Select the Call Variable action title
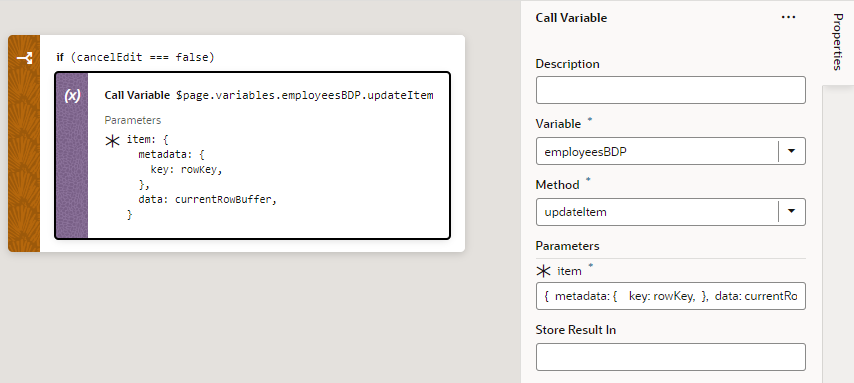The width and height of the screenshot is (854, 383). (137, 95)
